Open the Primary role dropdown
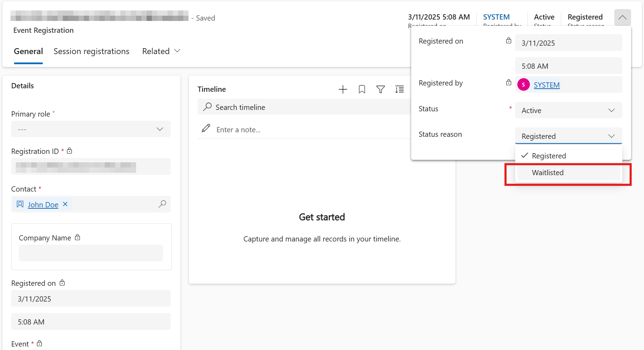The width and height of the screenshot is (644, 350). [x=91, y=129]
